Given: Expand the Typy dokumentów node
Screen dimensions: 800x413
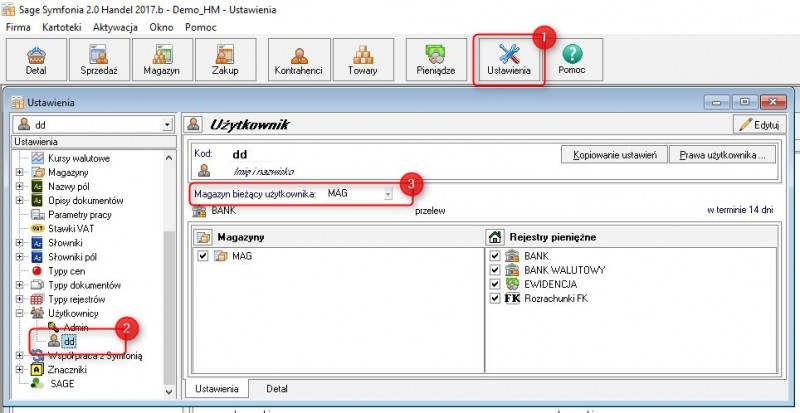Looking at the screenshot, I should pos(19,285).
